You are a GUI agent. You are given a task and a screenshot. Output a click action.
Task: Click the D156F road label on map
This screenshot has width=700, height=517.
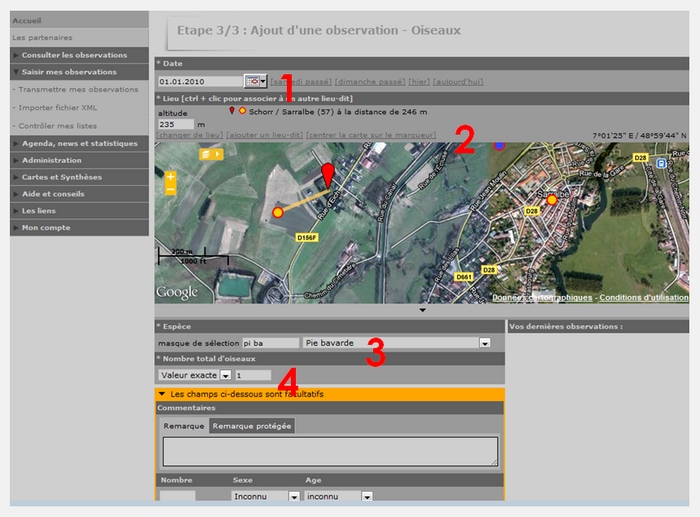pos(307,238)
